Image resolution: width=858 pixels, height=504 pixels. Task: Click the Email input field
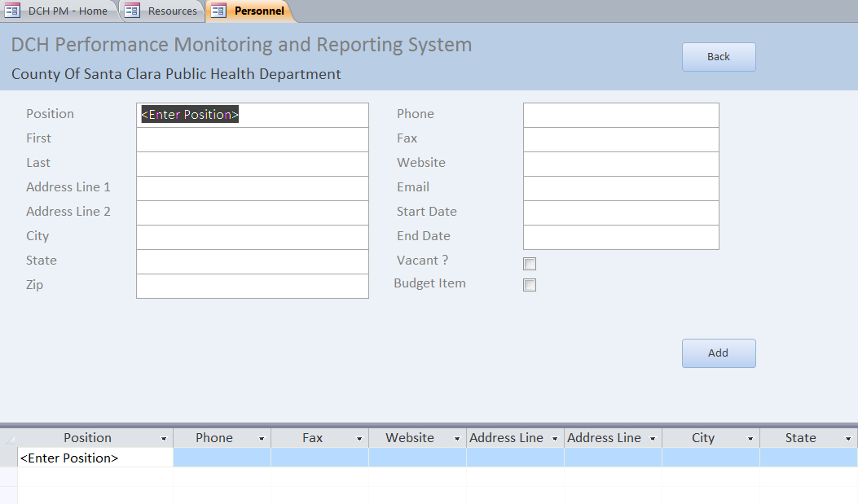[x=620, y=188]
